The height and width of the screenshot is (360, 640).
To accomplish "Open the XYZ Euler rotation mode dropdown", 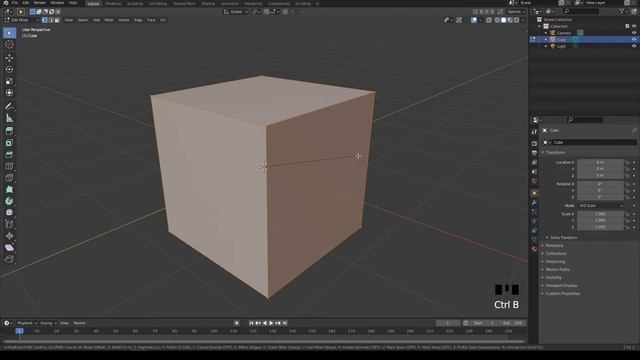I will click(x=600, y=206).
